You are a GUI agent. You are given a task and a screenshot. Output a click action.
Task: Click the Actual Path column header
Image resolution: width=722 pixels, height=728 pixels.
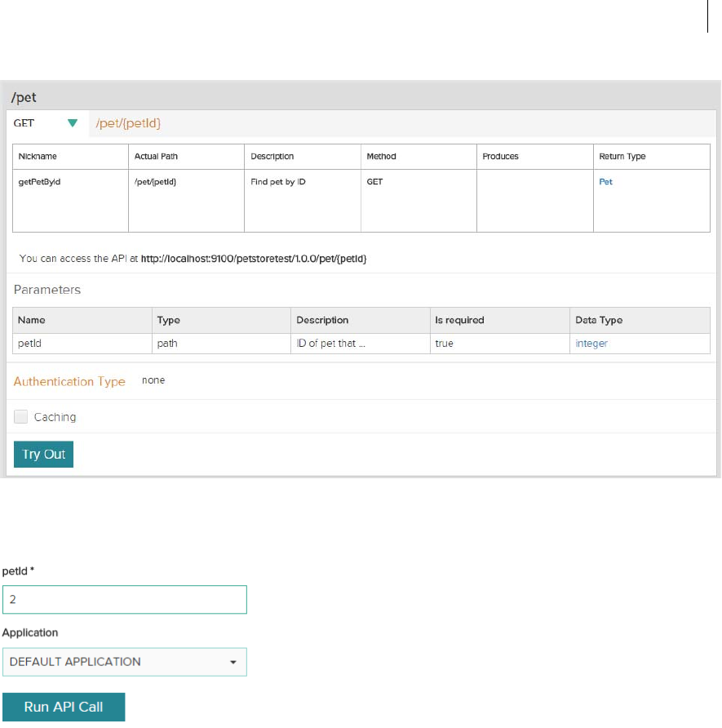(156, 157)
